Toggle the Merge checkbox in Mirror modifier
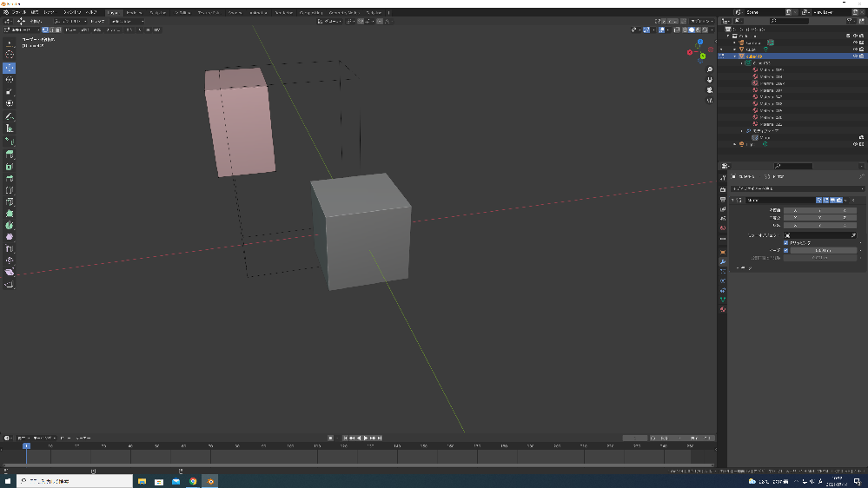Image resolution: width=868 pixels, height=488 pixels. 785,250
